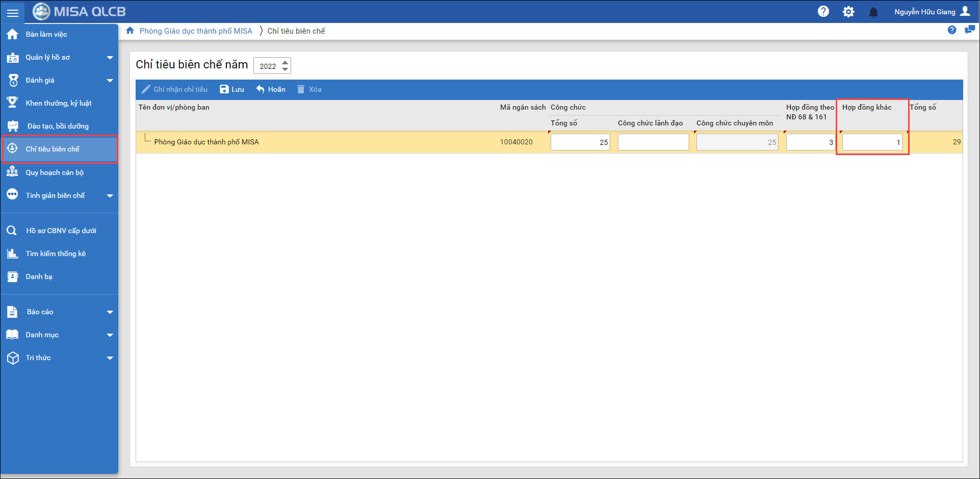Click the Hợp đồng khác input field
The height and width of the screenshot is (479, 980).
point(872,142)
